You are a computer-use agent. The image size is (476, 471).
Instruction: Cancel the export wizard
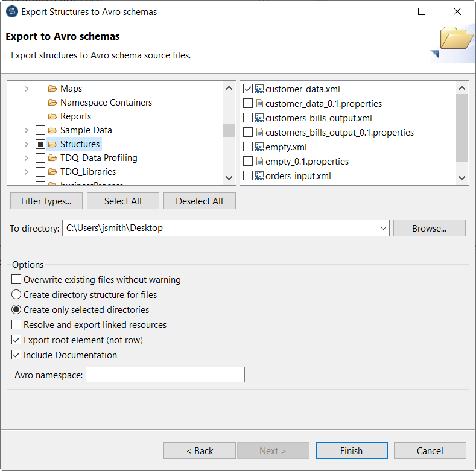point(430,450)
